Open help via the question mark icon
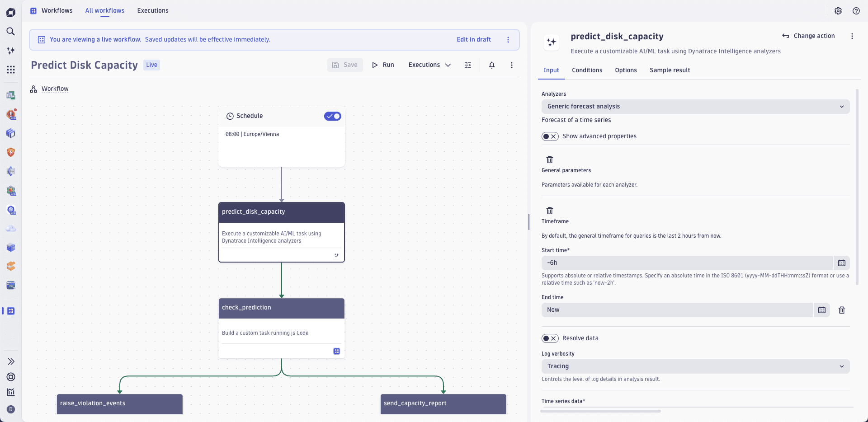 click(x=856, y=11)
